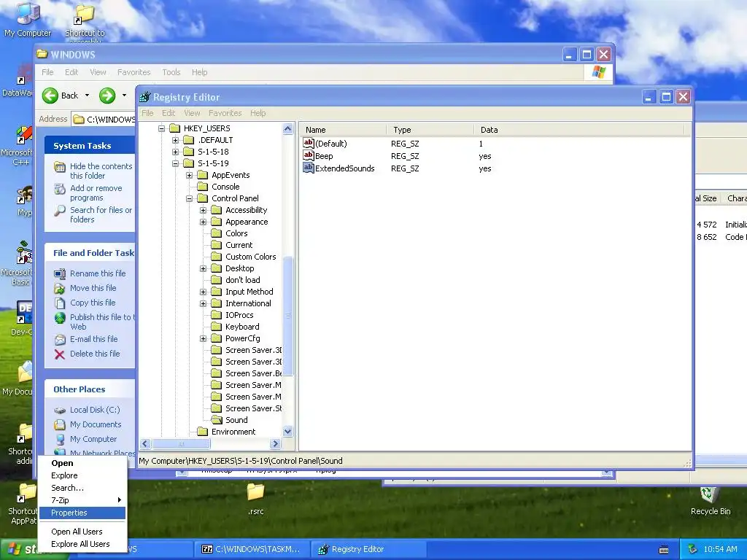Click Copy this file link

(93, 303)
